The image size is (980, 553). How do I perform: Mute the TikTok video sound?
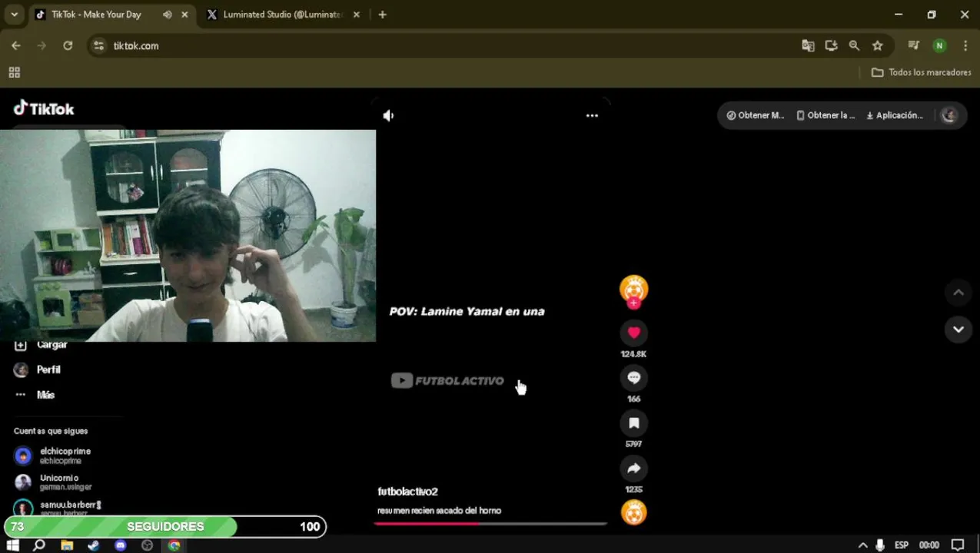(389, 115)
